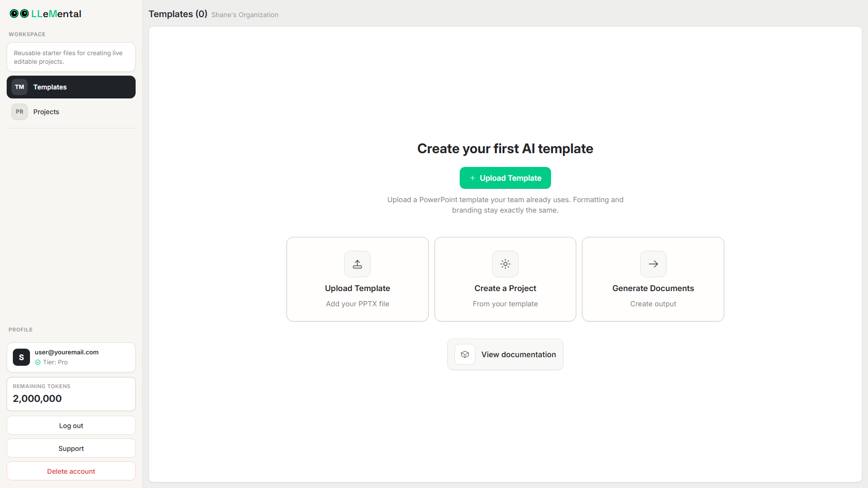Screen dimensions: 868x488
Task: Open the profile avatar circle labeled S
Action: (21, 357)
